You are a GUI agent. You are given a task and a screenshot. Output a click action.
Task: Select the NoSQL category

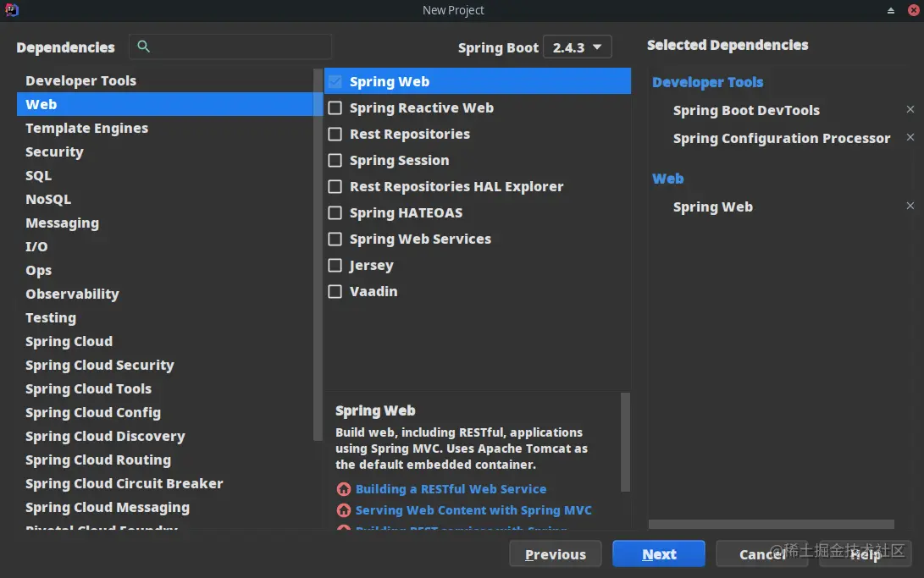point(165,199)
